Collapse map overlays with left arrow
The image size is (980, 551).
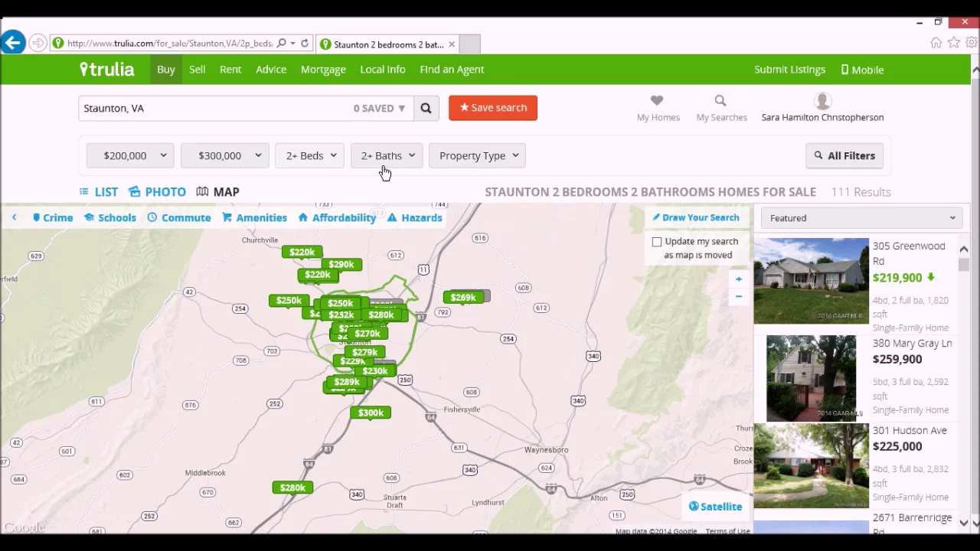click(14, 218)
